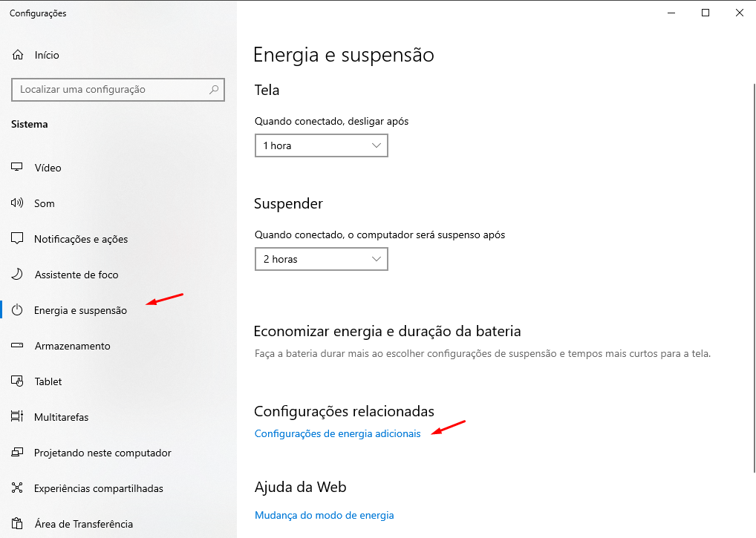The width and height of the screenshot is (756, 538).
Task: Maximize the Configurações window
Action: point(706,13)
